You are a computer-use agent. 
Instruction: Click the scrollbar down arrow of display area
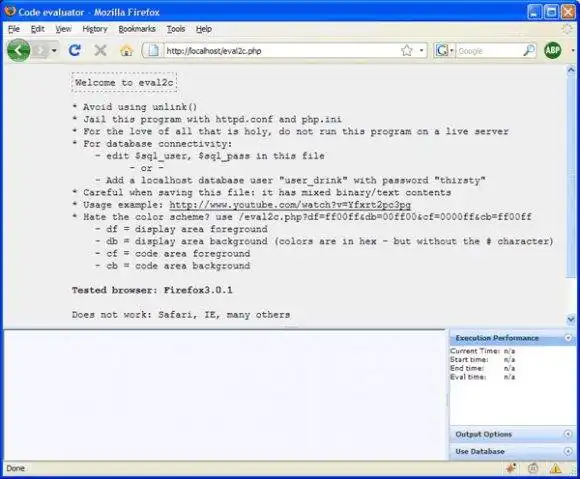(571, 318)
